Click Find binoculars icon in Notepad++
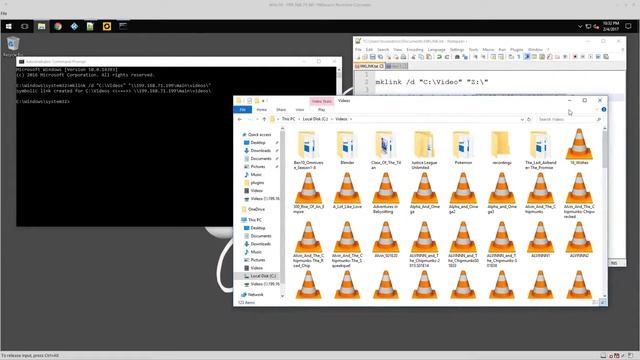The height and width of the screenshot is (360, 640). click(x=457, y=57)
